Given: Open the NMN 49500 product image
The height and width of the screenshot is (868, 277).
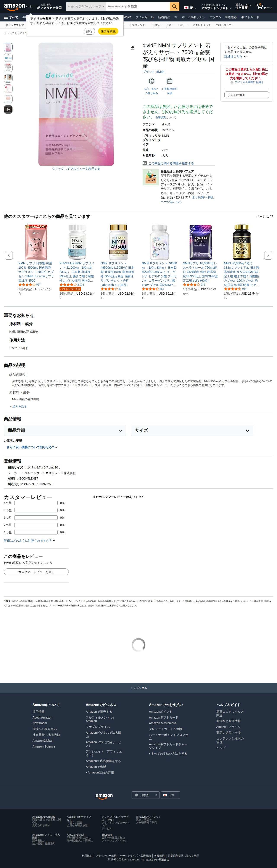Looking at the screenshot, I should point(118,242).
